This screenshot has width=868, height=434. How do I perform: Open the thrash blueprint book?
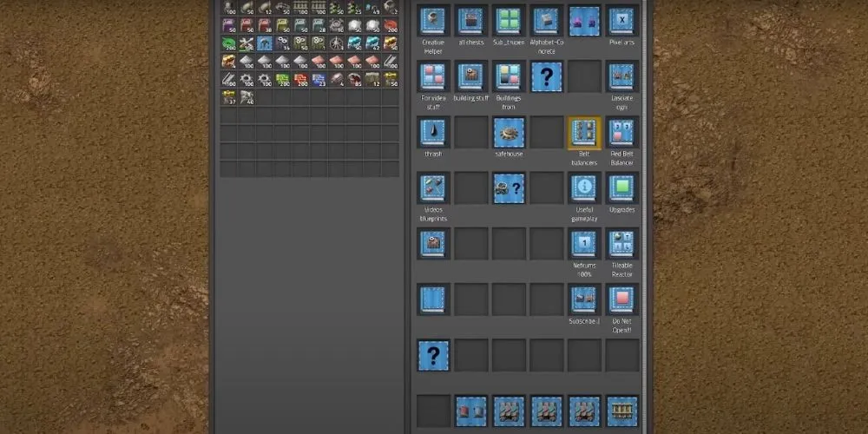[433, 132]
